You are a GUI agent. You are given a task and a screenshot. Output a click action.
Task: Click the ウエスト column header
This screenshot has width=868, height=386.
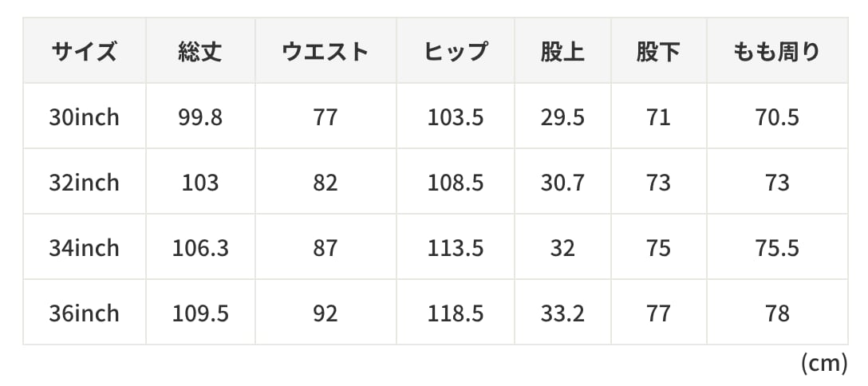click(325, 52)
